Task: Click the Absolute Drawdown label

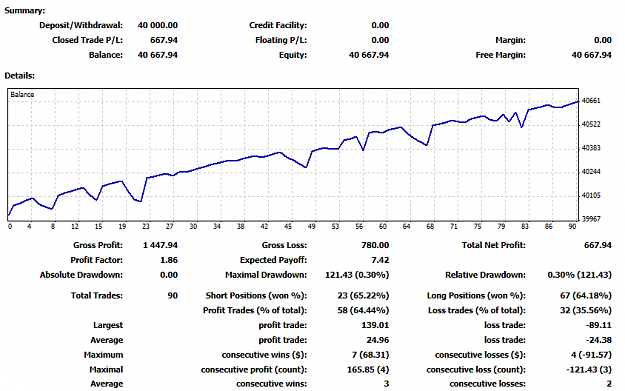Action: click(81, 275)
